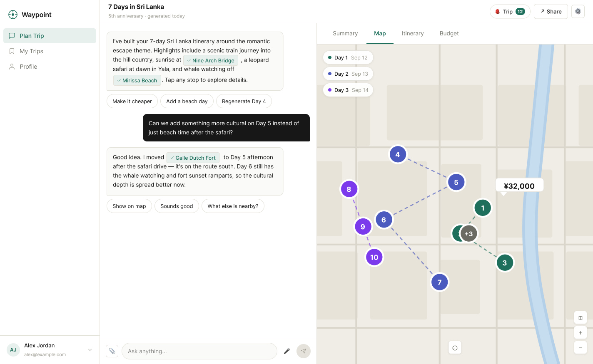Open the Trip 12 button
Image resolution: width=593 pixels, height=364 pixels.
coord(510,12)
